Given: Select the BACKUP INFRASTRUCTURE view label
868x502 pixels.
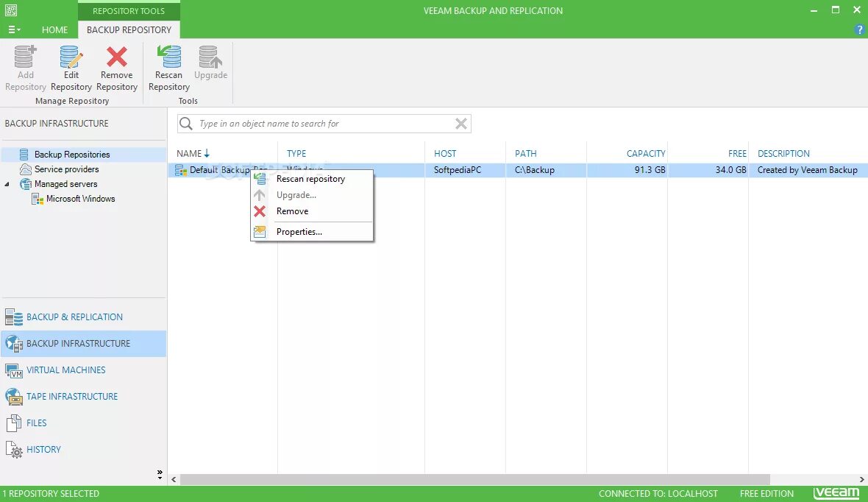Looking at the screenshot, I should pos(79,344).
